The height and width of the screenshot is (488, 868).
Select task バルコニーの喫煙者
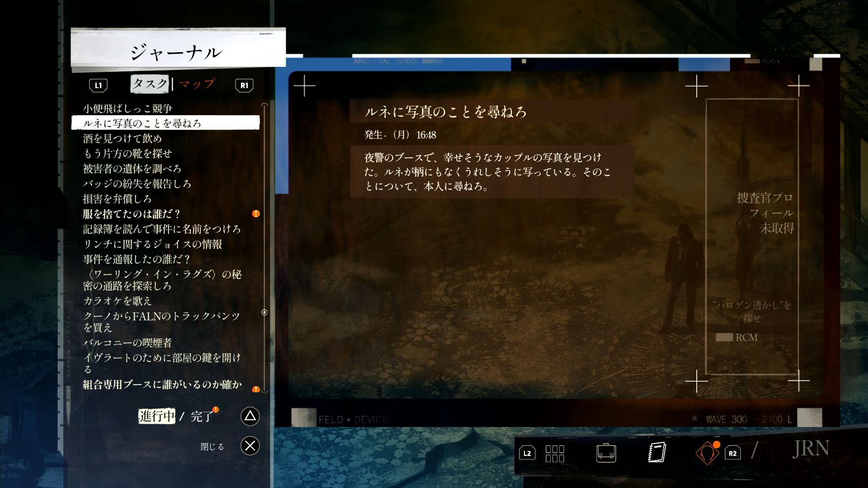coord(127,343)
